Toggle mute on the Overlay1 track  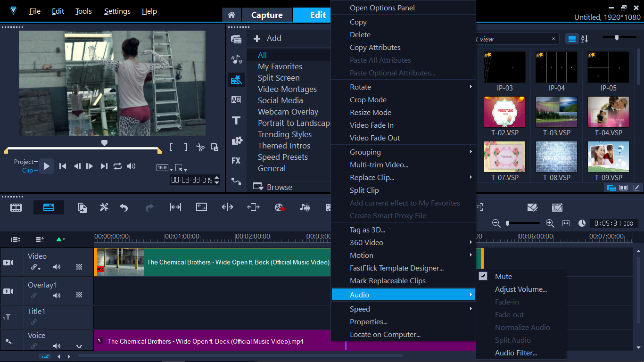[57, 296]
